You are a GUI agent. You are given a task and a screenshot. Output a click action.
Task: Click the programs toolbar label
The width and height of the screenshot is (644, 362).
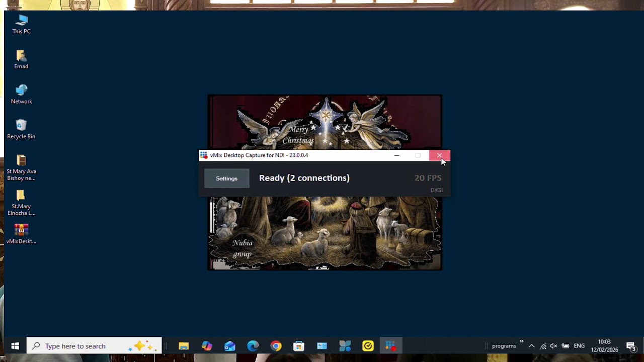pos(504,346)
